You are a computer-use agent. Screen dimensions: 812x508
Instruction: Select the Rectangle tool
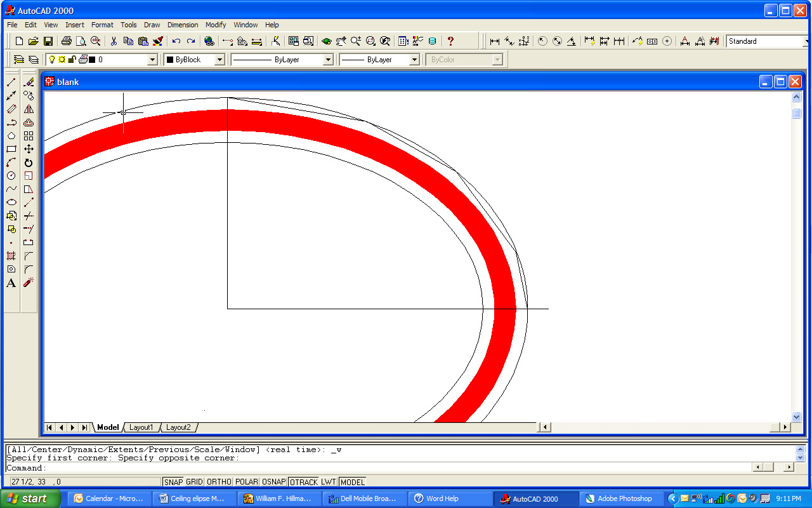pos(11,149)
